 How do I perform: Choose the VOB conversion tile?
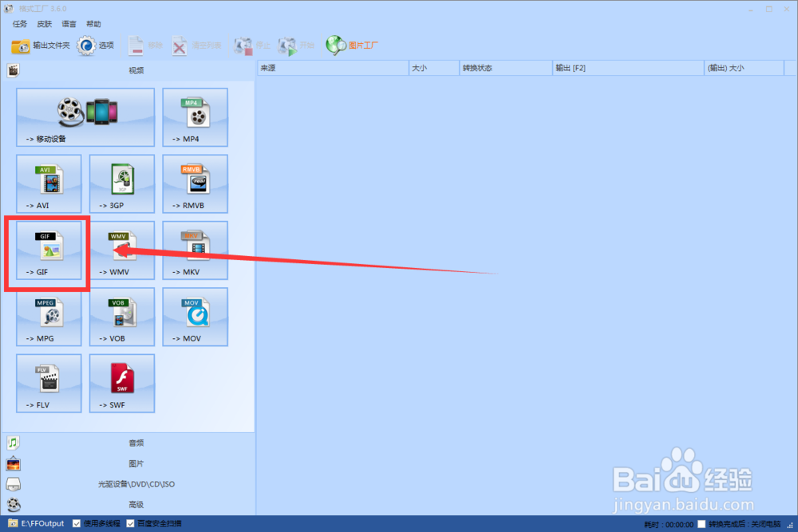122,317
